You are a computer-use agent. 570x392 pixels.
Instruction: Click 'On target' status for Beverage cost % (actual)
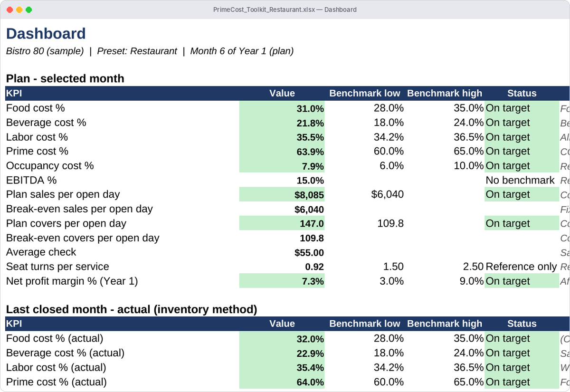(522, 353)
